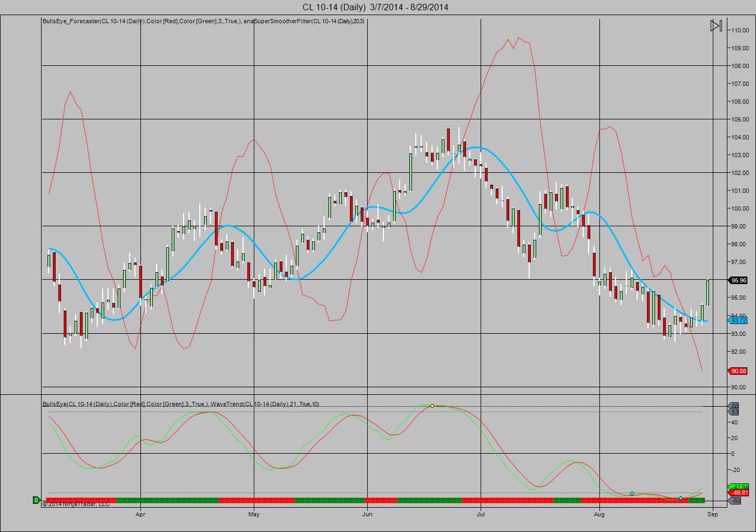
Task: Click the 40 oscillator axis label
Action: pos(734,422)
